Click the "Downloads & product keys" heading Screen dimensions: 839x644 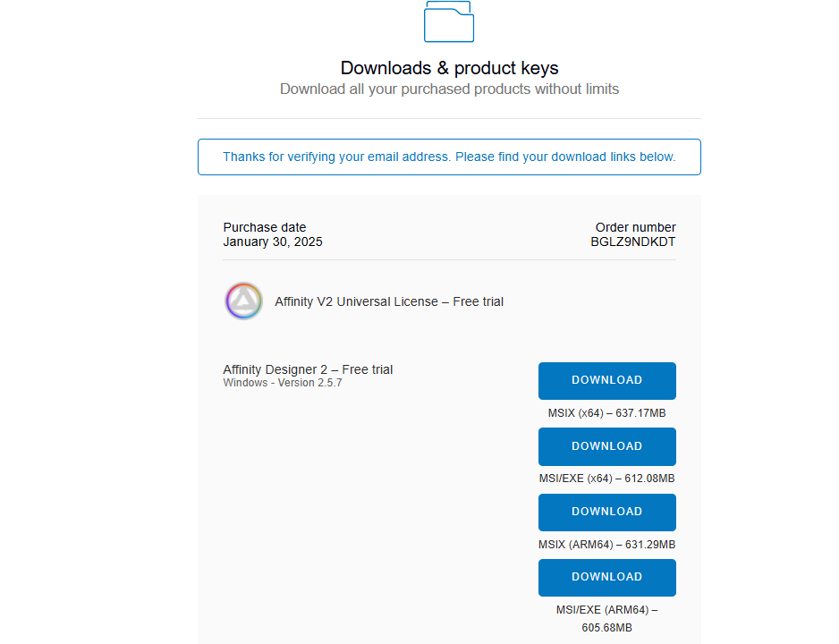[449, 68]
